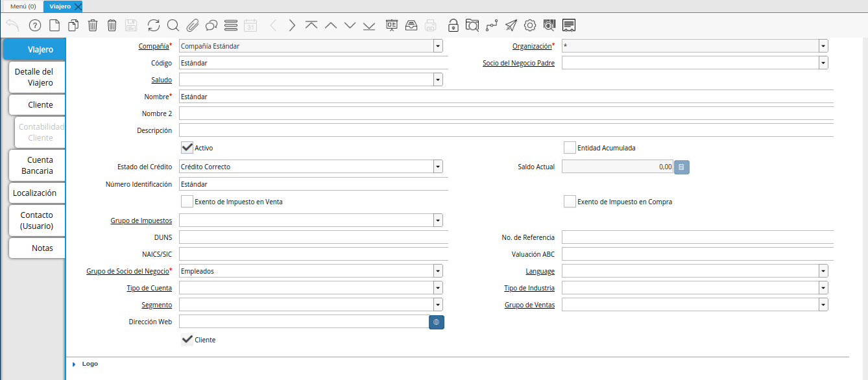Go to previous record with up chevron
Viewport: 868px width, 380px height.
coord(331,25)
